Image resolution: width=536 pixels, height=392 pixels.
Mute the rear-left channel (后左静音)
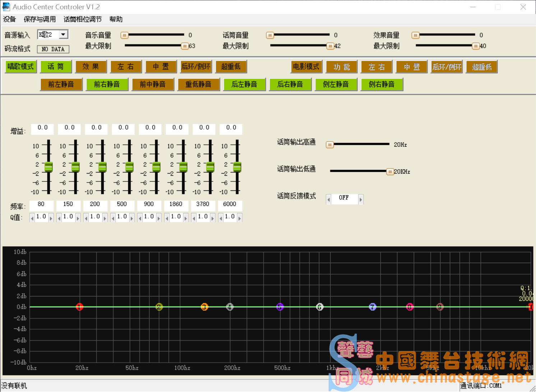pyautogui.click(x=244, y=84)
